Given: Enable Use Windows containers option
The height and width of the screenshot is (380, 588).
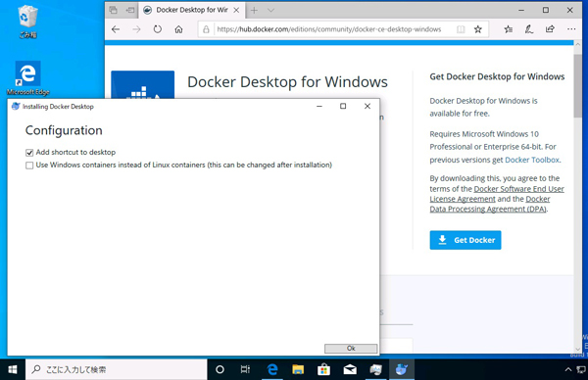Looking at the screenshot, I should 29,166.
